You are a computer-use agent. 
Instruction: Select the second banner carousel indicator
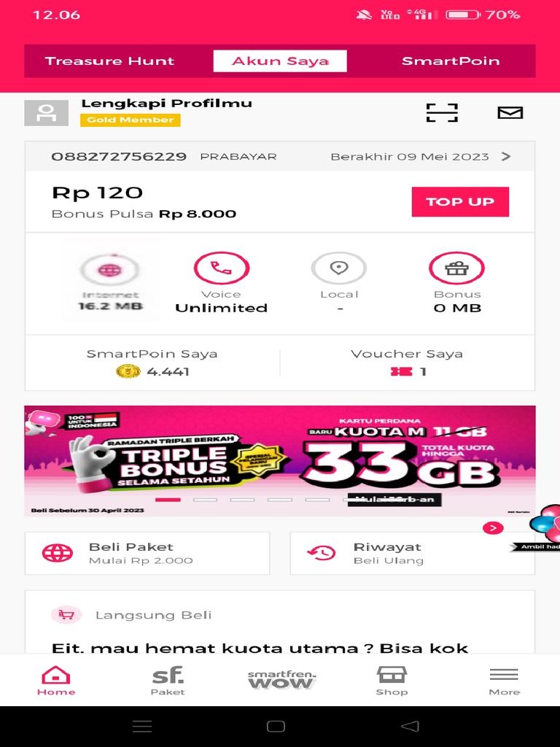click(205, 500)
